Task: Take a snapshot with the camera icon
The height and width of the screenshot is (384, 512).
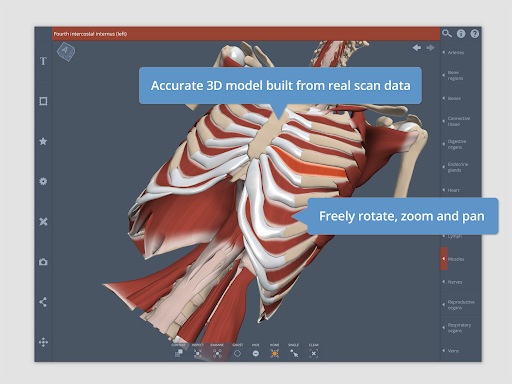Action: tap(43, 262)
